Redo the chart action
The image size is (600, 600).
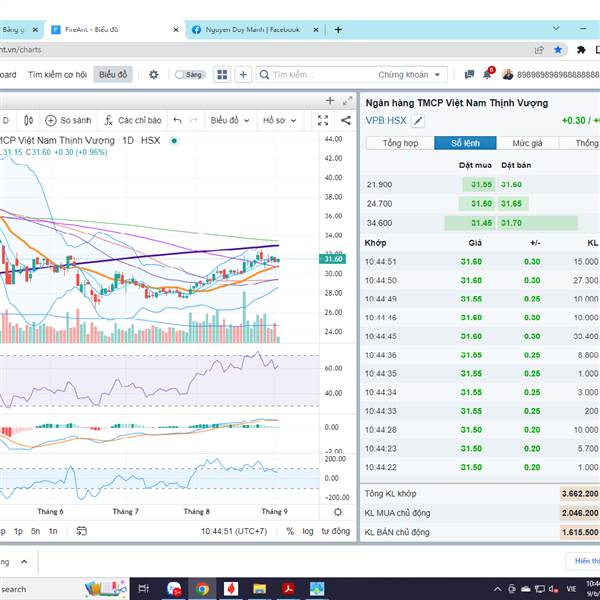tap(194, 121)
